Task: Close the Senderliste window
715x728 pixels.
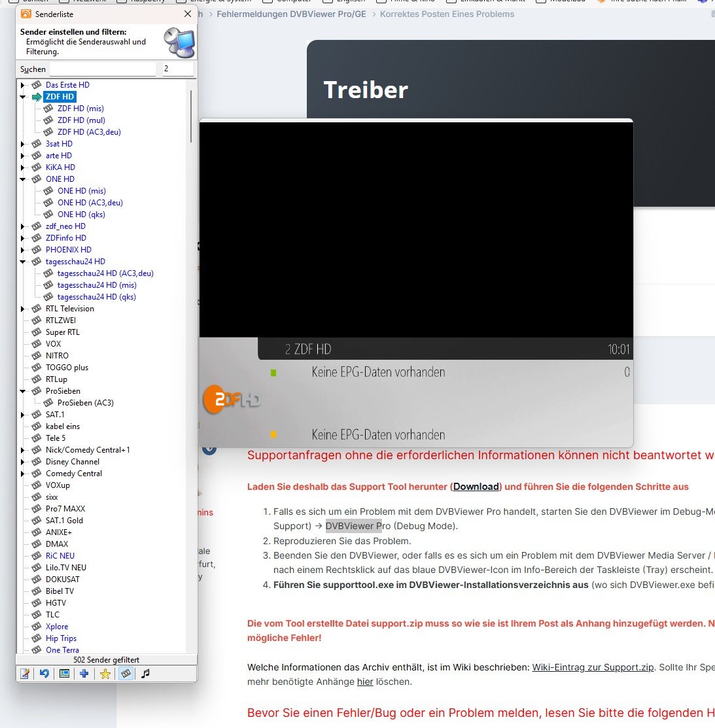Action: coord(188,14)
